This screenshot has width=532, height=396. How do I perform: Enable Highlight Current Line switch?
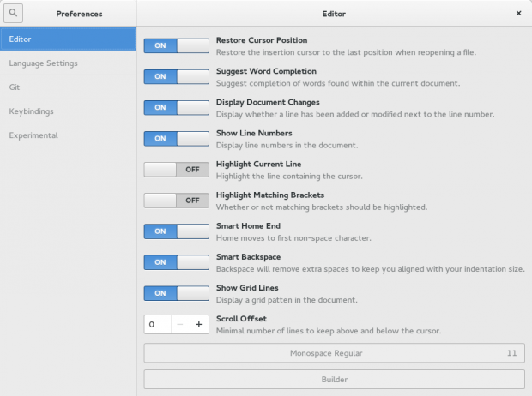pyautogui.click(x=176, y=169)
